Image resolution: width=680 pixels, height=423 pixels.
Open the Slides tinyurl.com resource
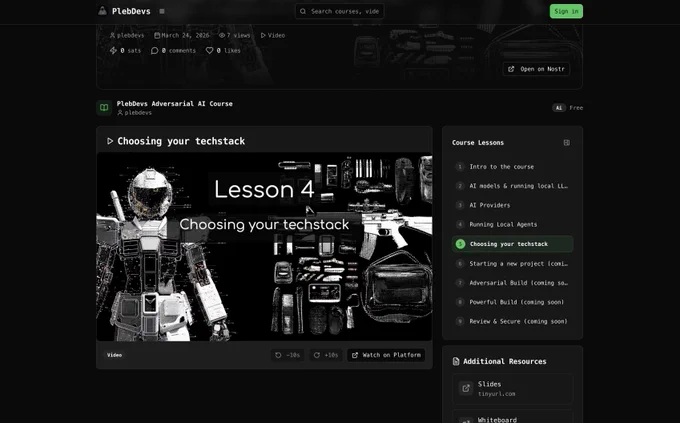[x=512, y=389]
